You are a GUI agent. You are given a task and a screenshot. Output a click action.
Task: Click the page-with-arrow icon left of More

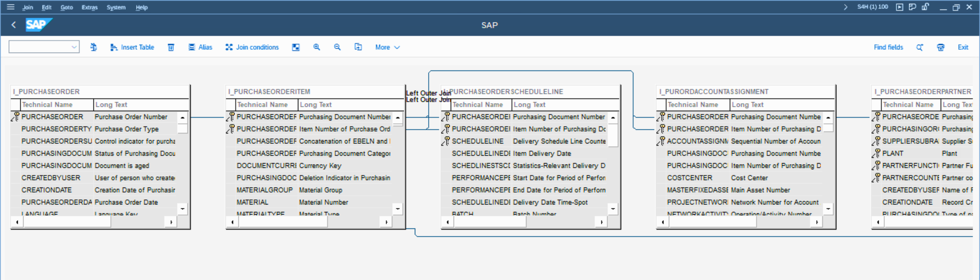coord(358,47)
